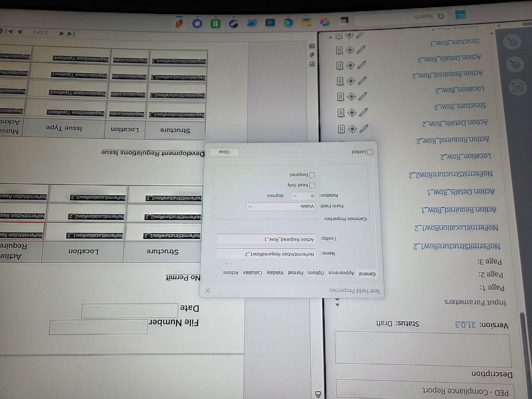
Task: Collapse the Input Parameters section arrow
Action: click(338, 305)
